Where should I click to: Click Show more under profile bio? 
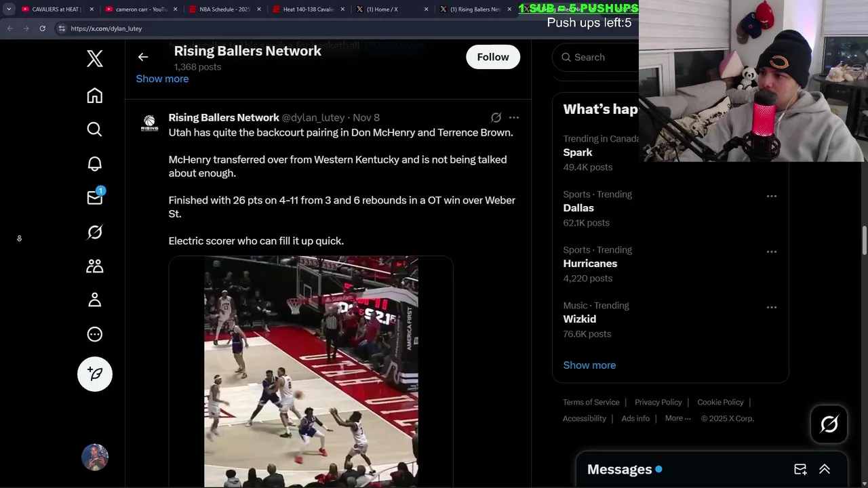(x=162, y=79)
